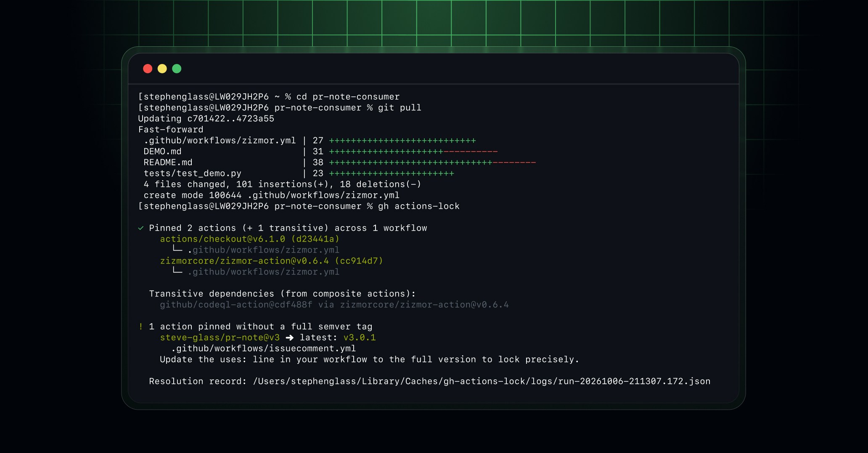Click the workflow path under zizmorcore/zizmor-action
Image resolution: width=868 pixels, height=453 pixels.
[264, 272]
